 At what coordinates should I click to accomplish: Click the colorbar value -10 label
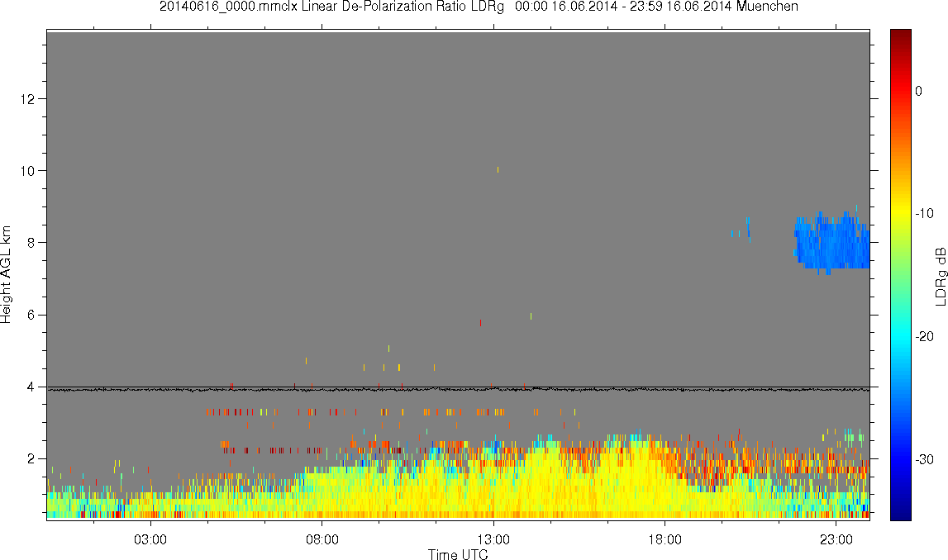[x=924, y=214]
